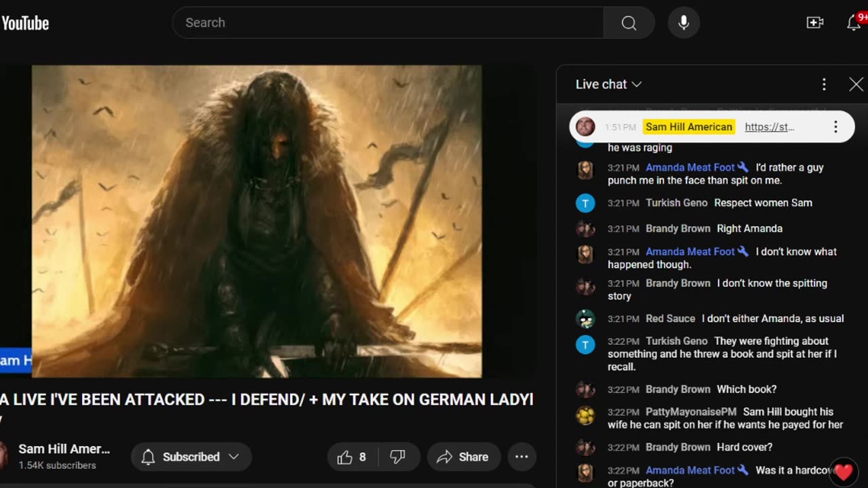
Task: Open more actions ellipsis under video
Action: (x=521, y=457)
